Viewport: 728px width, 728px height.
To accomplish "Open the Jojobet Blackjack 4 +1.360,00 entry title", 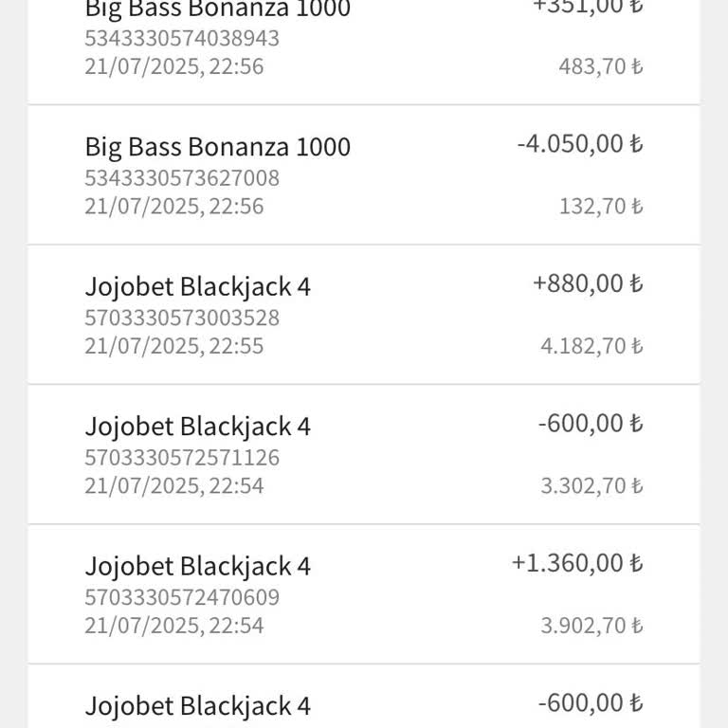I will (x=197, y=566).
